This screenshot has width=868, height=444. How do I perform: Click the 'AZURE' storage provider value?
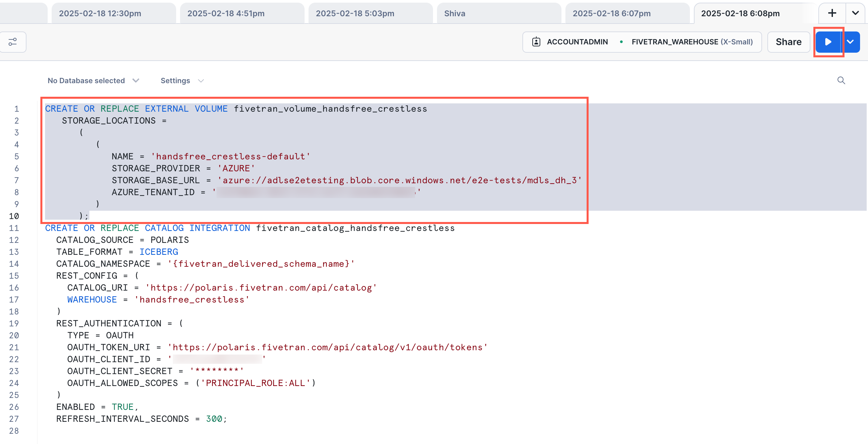[x=236, y=168]
